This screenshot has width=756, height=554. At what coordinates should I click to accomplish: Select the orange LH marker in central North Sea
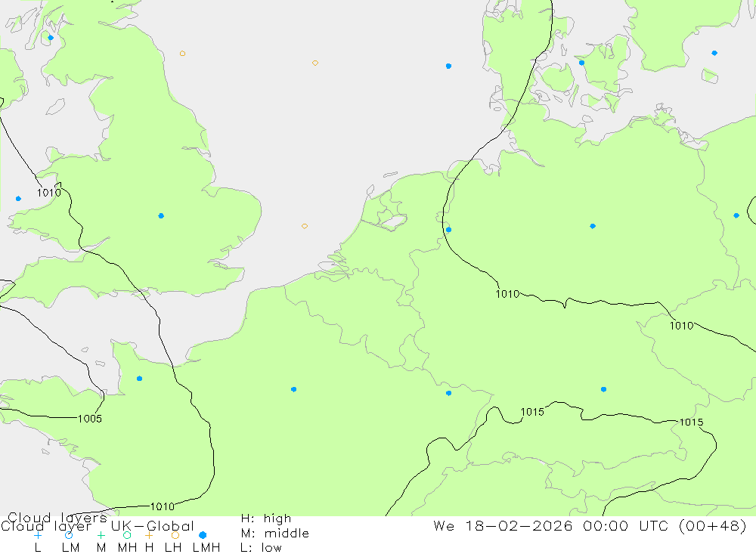(x=314, y=63)
